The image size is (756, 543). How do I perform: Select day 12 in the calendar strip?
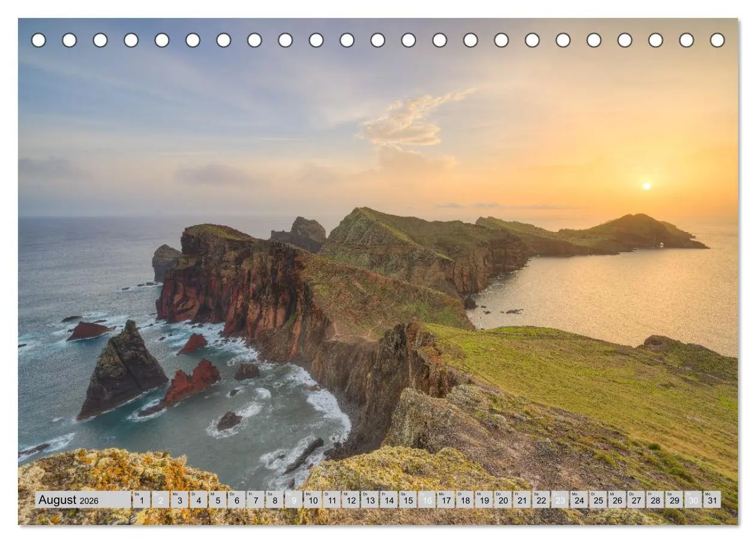point(350,500)
